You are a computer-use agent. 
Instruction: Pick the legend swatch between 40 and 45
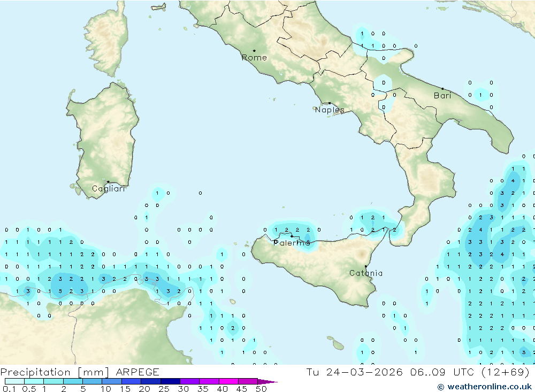click(228, 381)
